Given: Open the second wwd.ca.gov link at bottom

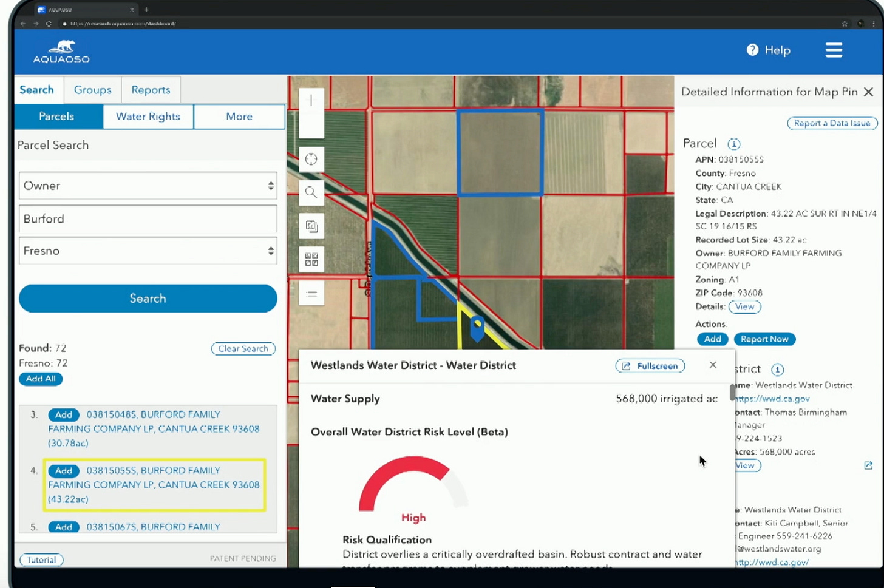Looking at the screenshot, I should pyautogui.click(x=772, y=563).
